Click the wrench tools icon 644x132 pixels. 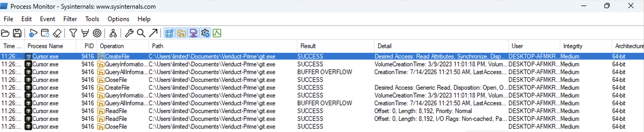(129, 33)
